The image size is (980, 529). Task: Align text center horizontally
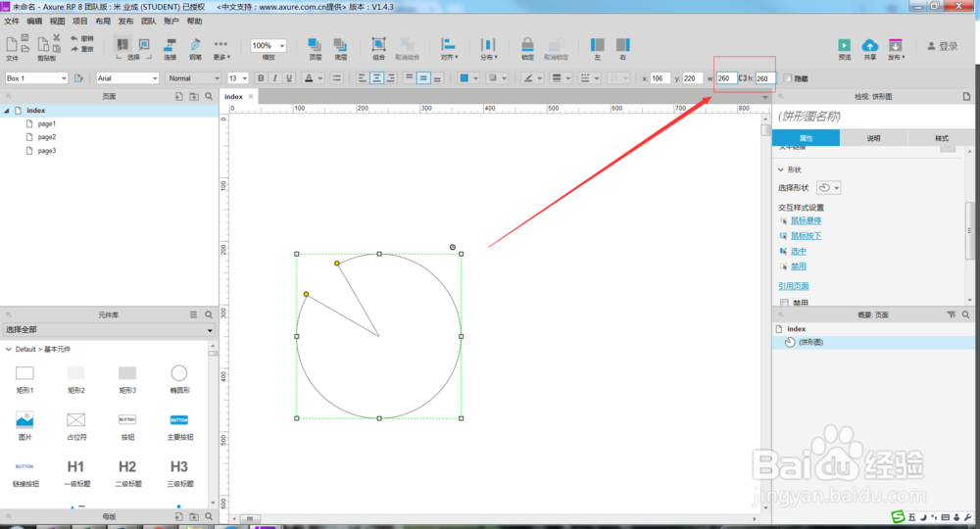tap(376, 78)
